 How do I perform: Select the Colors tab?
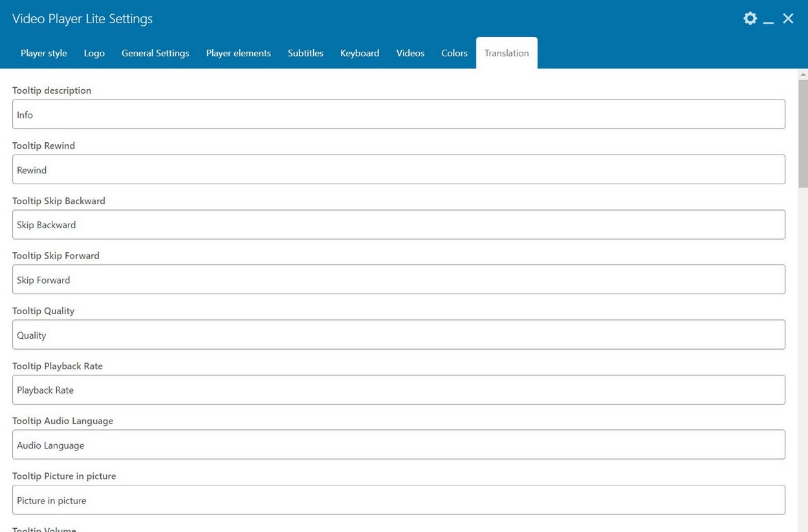(454, 53)
